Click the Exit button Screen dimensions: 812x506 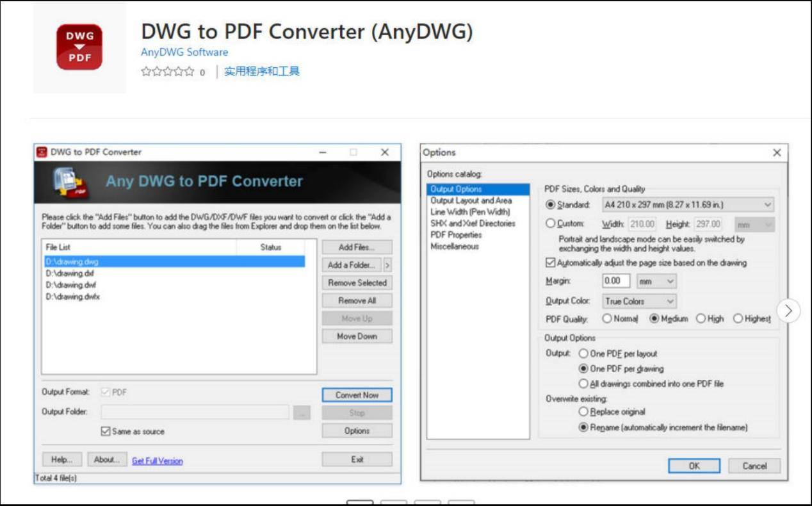click(x=357, y=459)
